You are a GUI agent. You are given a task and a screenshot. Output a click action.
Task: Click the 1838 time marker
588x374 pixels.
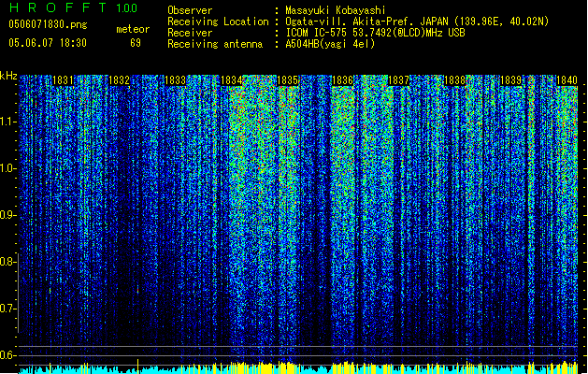point(454,80)
